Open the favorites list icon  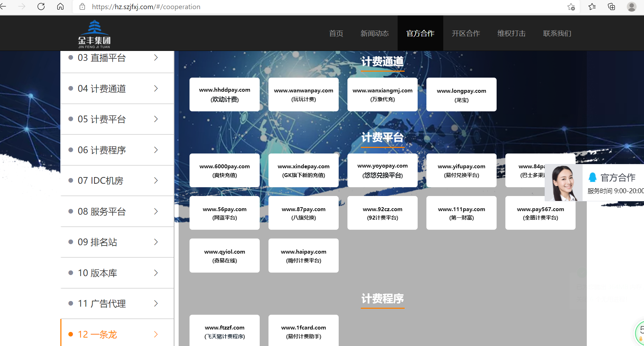[x=592, y=7]
